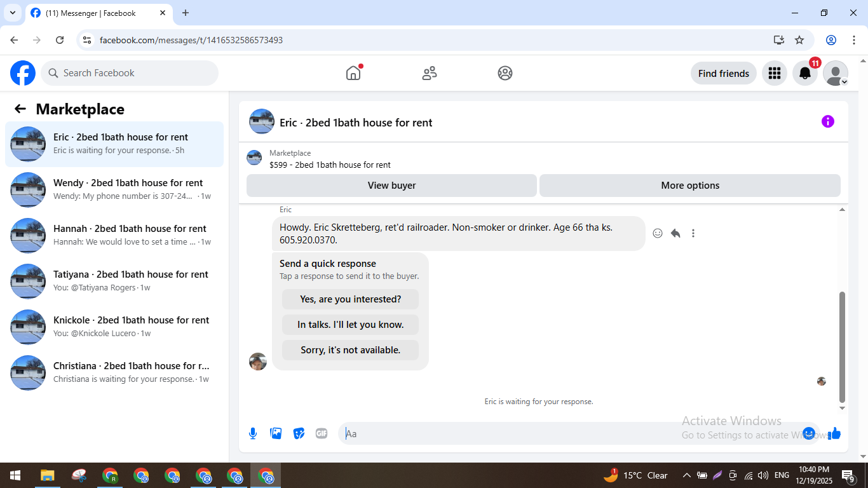Open Wendy's 2bed 1bath house conversation
Image resolution: width=868 pixels, height=488 pixels.
coord(114,190)
